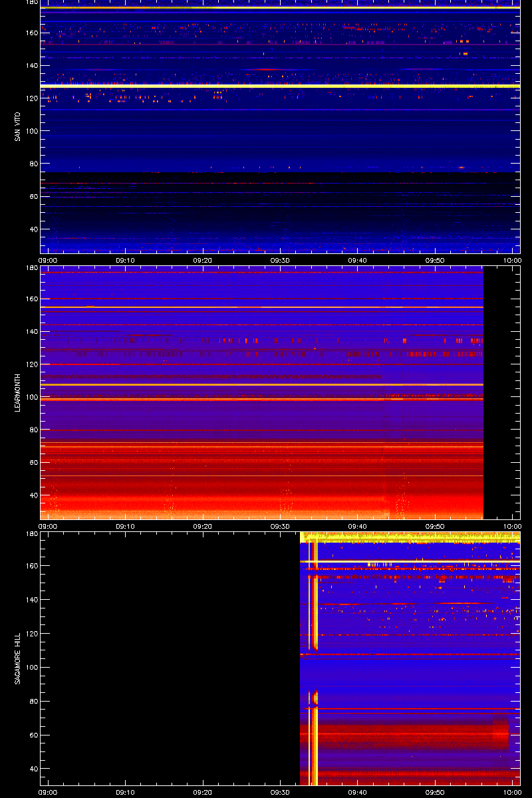Click 09:10 time label under Learmonth panel
Image resolution: width=532 pixels, height=798 pixels.
coord(125,526)
